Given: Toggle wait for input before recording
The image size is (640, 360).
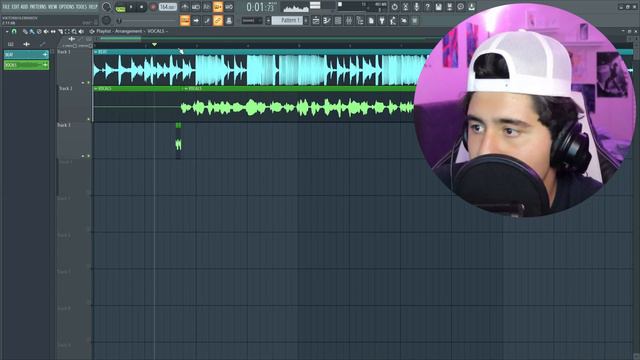Looking at the screenshot, I should (x=196, y=7).
